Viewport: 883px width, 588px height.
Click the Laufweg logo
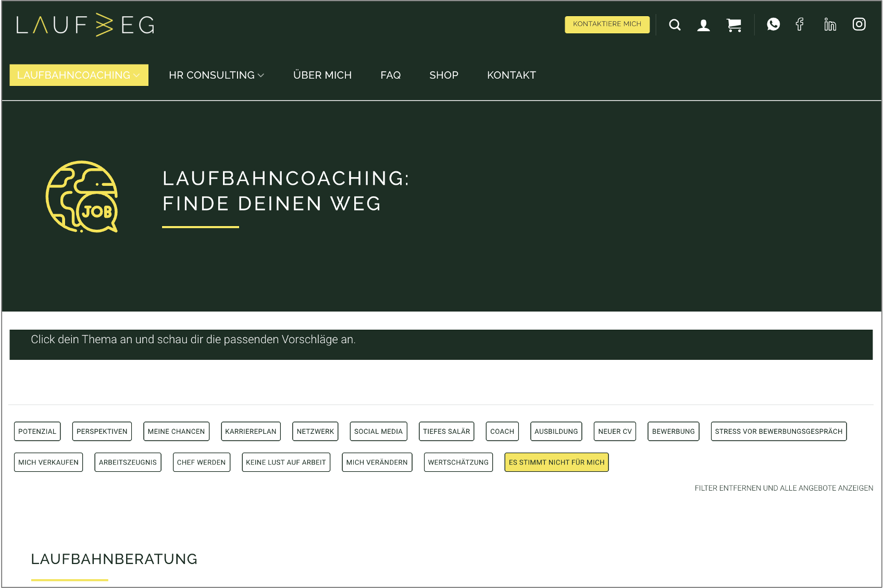(x=85, y=25)
